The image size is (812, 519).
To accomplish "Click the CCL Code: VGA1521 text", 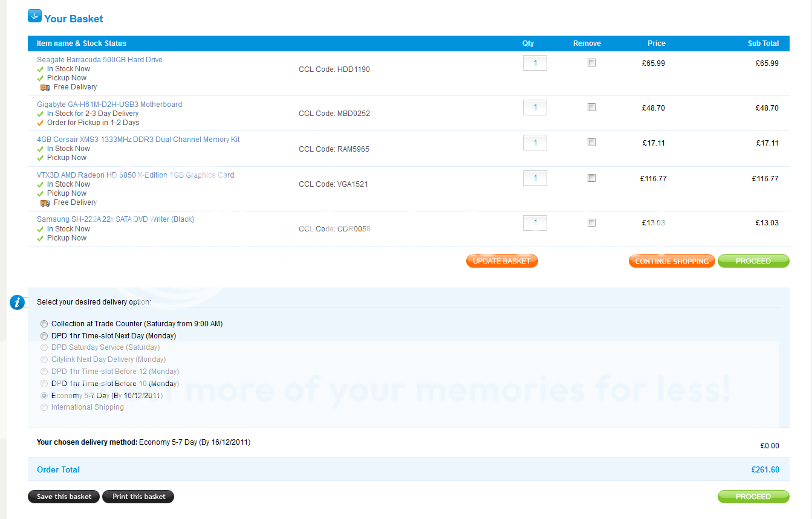I will (x=333, y=184).
